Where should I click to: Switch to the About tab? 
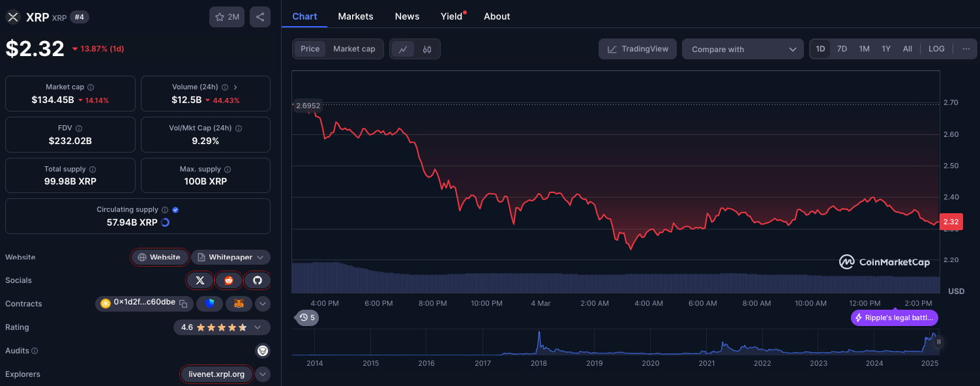(x=497, y=16)
